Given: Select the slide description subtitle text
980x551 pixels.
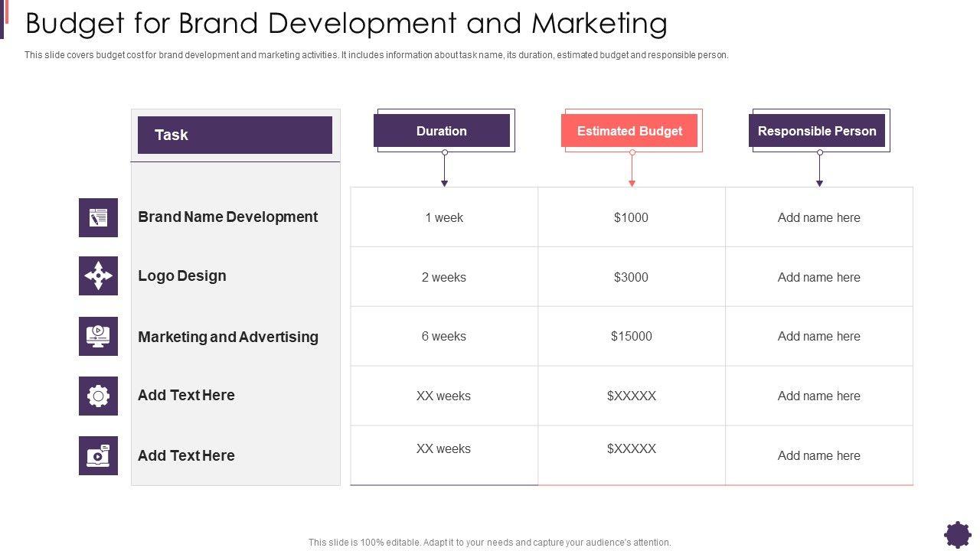Looking at the screenshot, I should (x=376, y=55).
